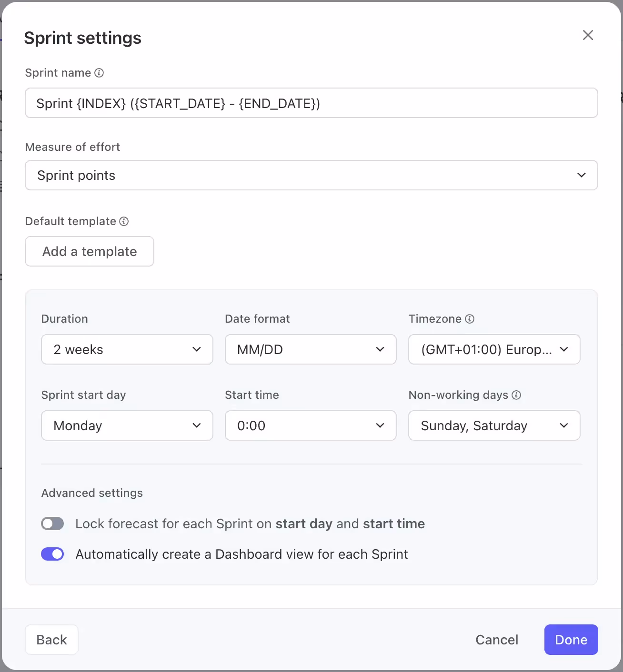
Task: Open the Duration dropdown
Action: click(127, 349)
